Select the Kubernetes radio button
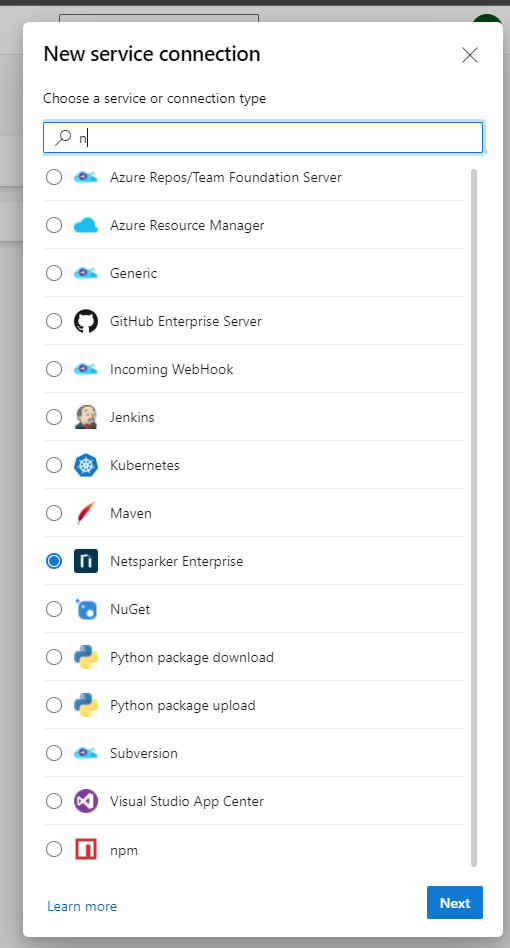Screen dimensions: 510x948 click(x=54, y=465)
